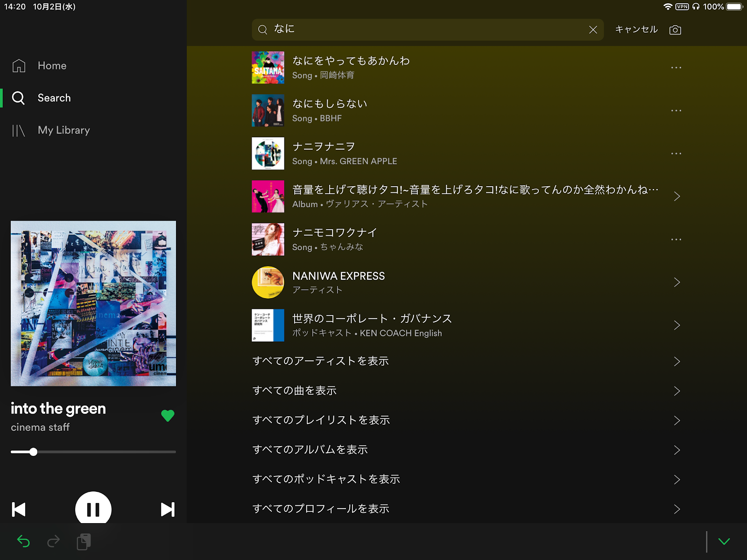Tap the clipboard paste icon
Screen dimensions: 747x560
(84, 541)
